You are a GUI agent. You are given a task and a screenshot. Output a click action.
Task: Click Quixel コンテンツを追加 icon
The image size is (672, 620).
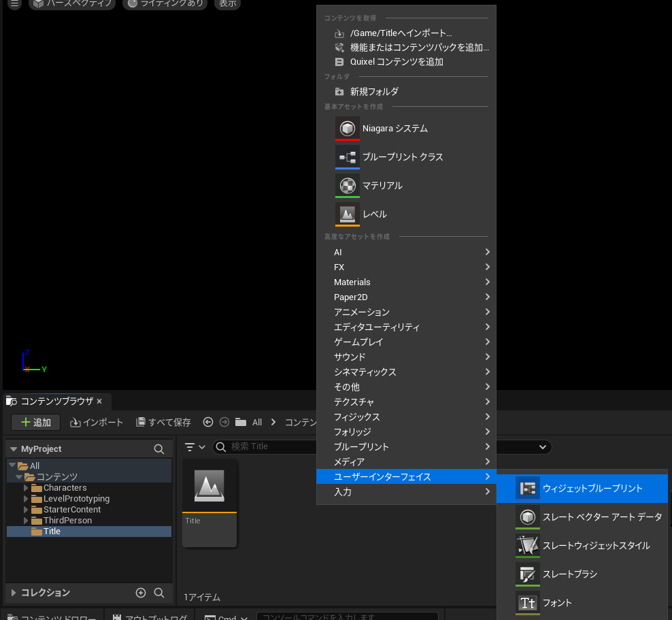339,62
